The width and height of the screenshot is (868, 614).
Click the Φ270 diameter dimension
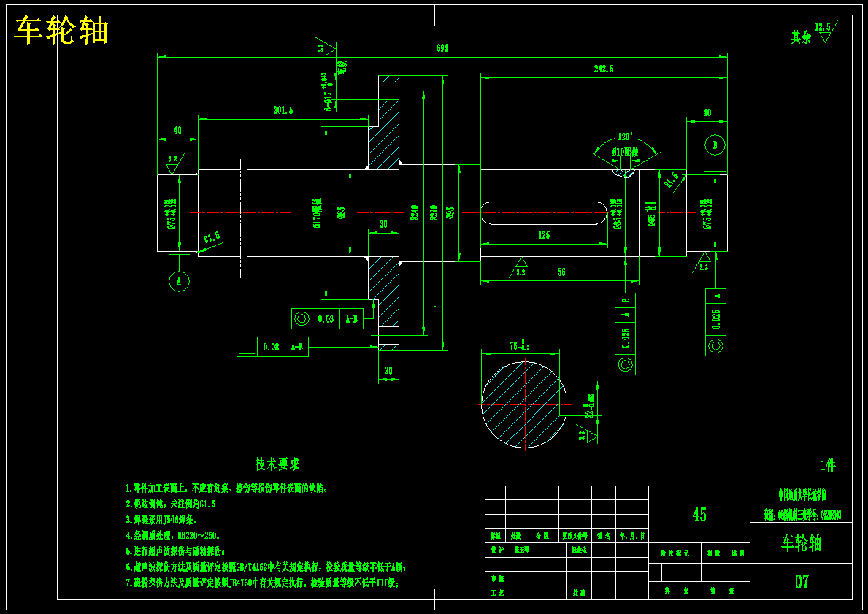(434, 212)
